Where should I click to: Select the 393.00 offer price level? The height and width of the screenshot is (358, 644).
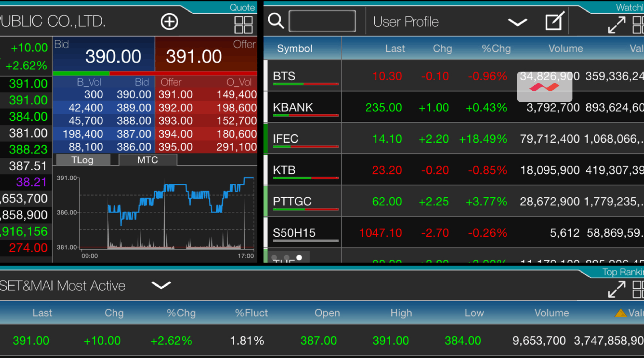176,121
